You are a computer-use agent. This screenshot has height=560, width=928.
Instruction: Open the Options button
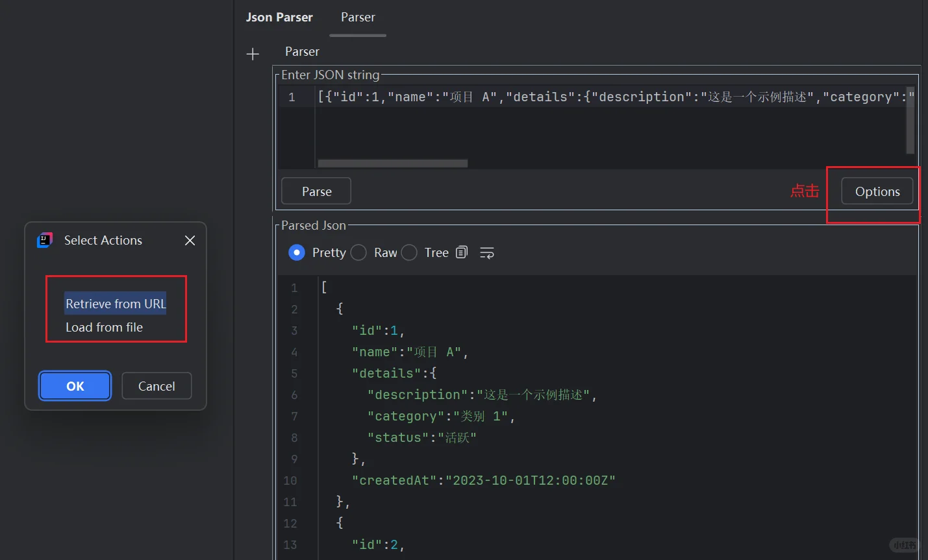tap(877, 191)
